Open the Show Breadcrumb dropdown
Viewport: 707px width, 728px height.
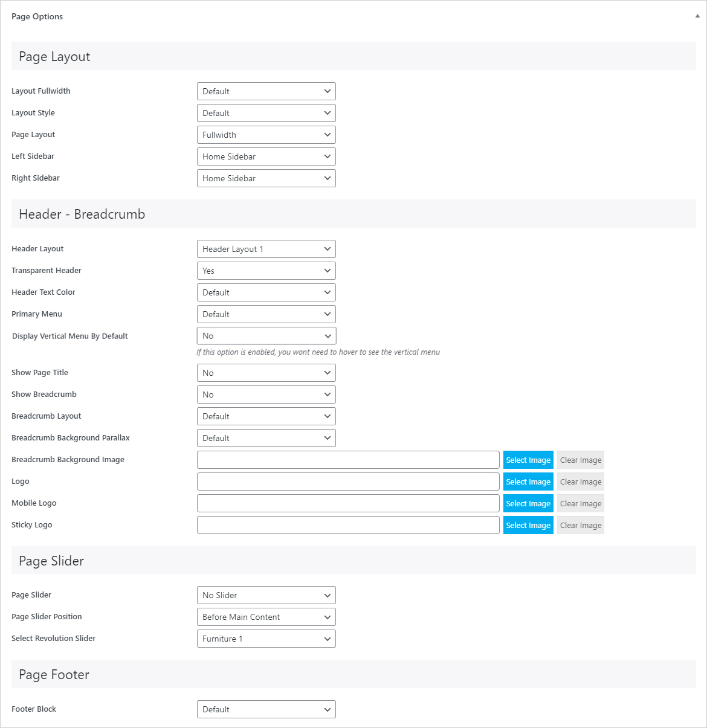click(266, 395)
